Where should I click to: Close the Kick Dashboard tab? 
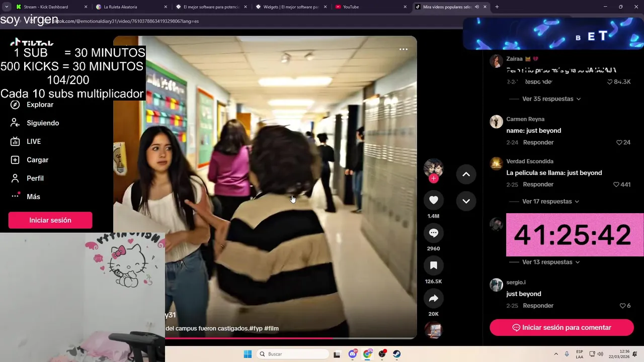click(86, 7)
